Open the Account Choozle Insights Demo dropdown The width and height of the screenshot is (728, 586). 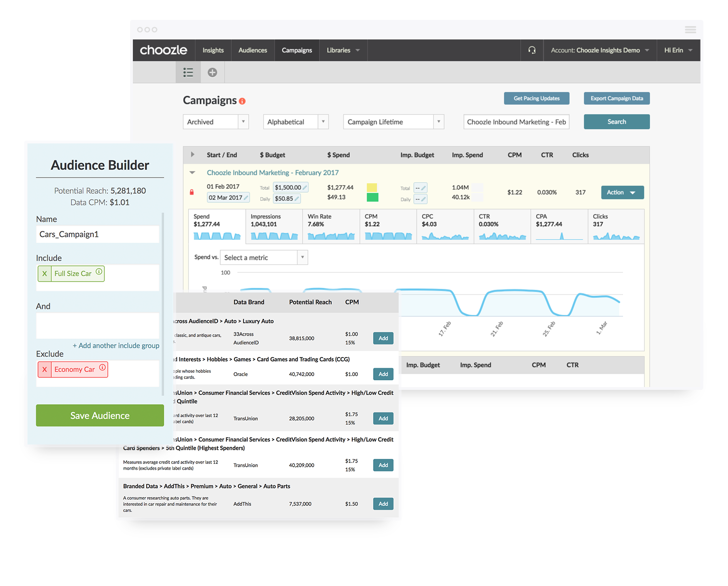600,50
